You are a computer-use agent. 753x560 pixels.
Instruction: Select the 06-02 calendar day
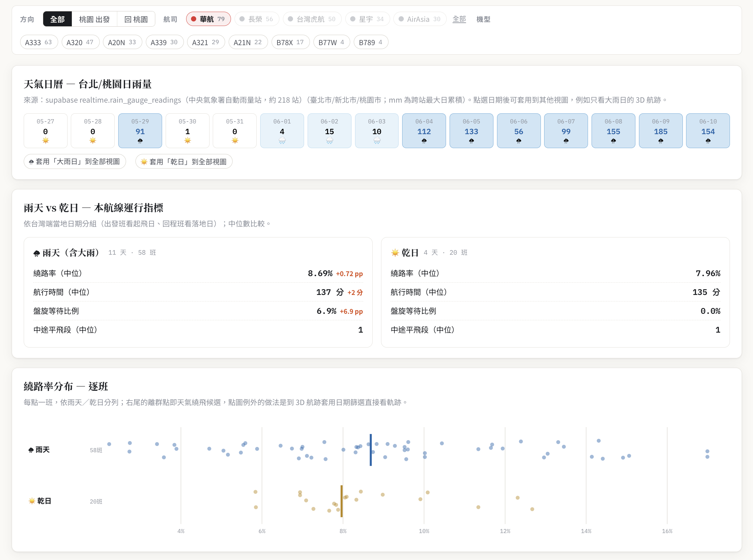(329, 131)
